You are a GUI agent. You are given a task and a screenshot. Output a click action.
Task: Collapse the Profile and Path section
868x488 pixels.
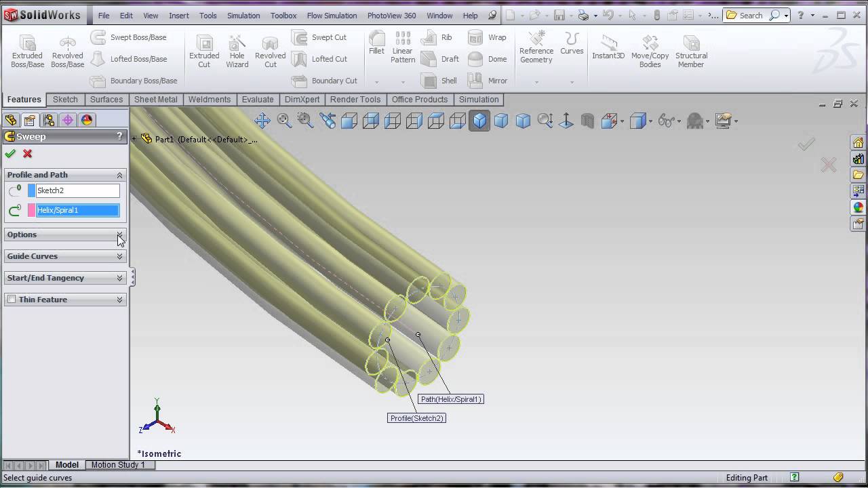point(120,175)
